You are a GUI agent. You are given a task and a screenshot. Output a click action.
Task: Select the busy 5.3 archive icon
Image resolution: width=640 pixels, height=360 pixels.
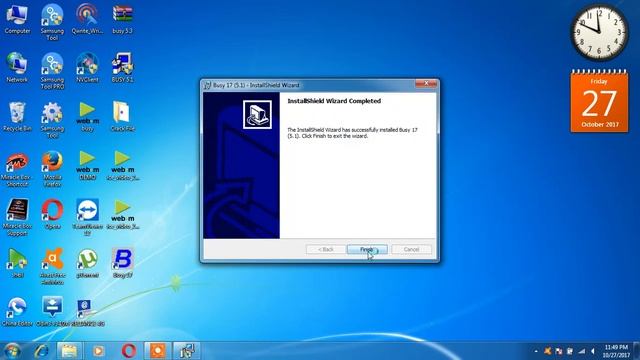coord(122,20)
